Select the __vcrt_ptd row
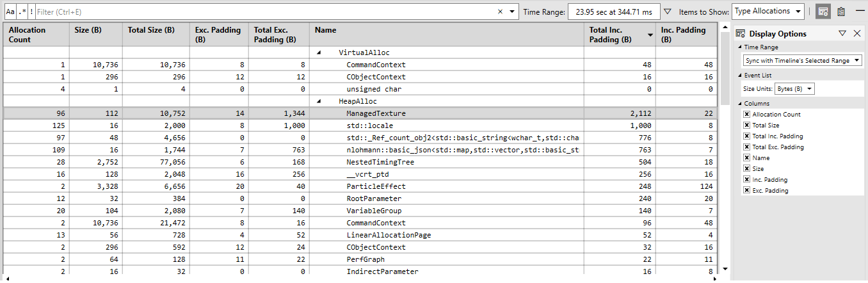This screenshot has width=868, height=283. pyautogui.click(x=360, y=174)
